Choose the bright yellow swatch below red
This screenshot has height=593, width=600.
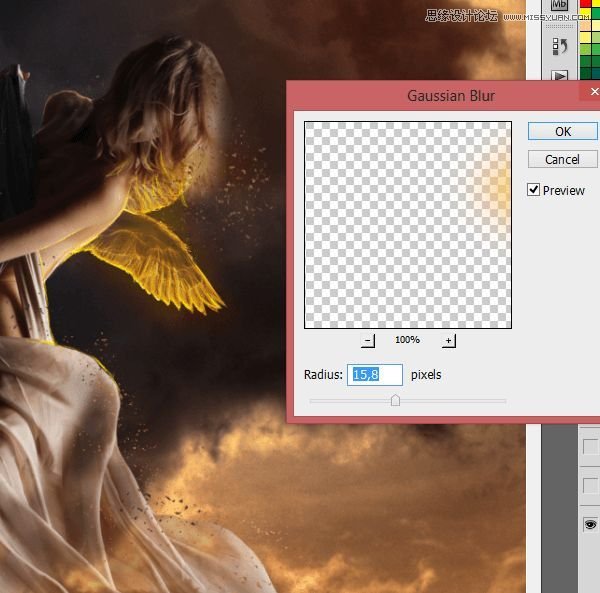click(x=586, y=15)
